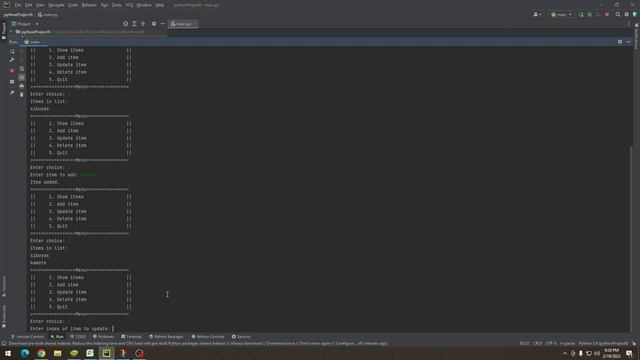This screenshot has width=640, height=360.
Task: Open Microsoft Edge from the taskbar
Action: pos(24,353)
